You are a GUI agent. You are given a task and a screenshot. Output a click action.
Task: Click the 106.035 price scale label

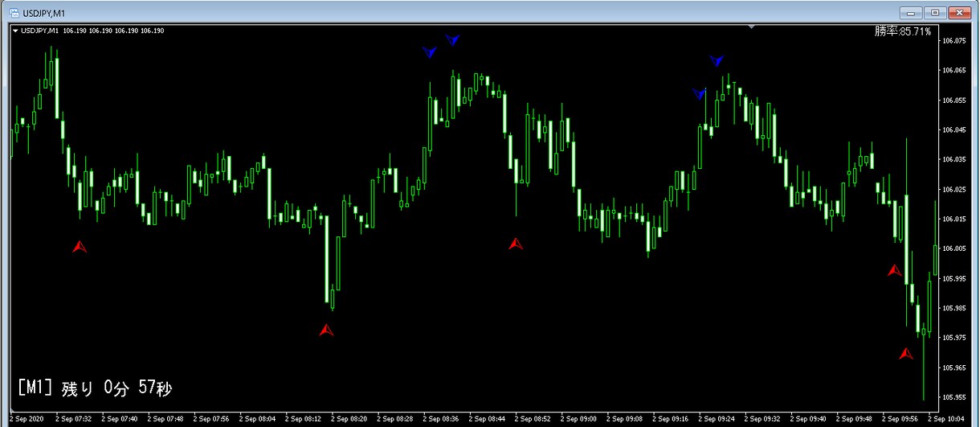(955, 160)
